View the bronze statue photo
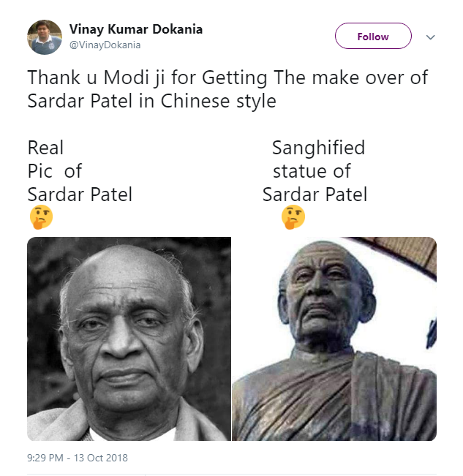Viewport: 463px width, 476px height. (334, 339)
